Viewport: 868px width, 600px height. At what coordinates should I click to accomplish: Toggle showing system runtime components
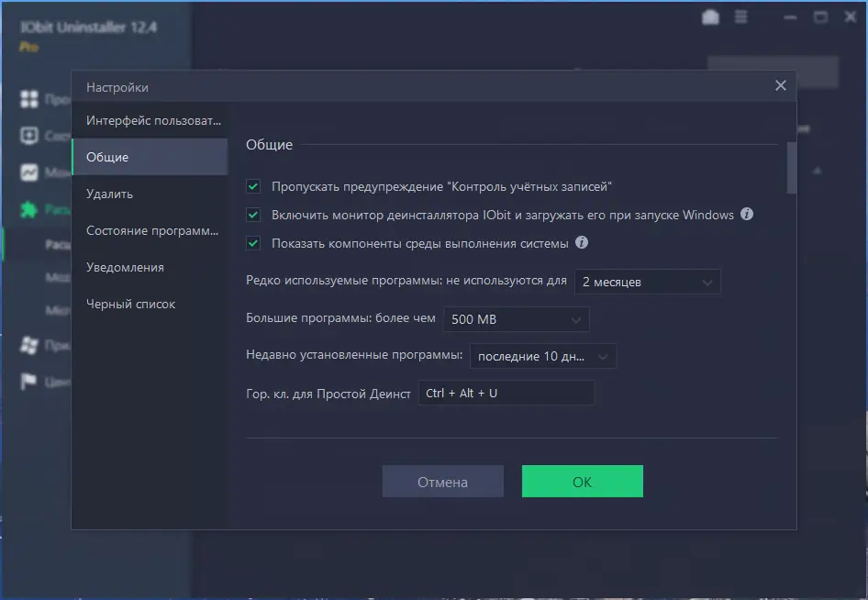click(253, 242)
